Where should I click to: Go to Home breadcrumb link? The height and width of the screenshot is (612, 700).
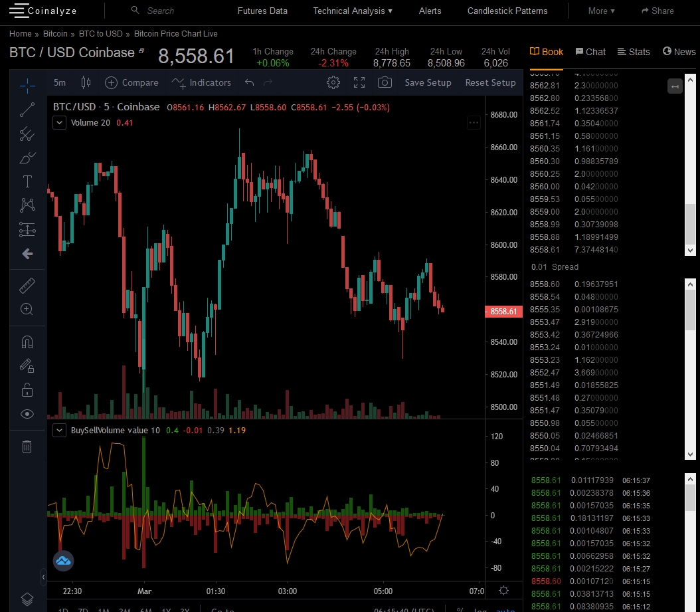tap(21, 33)
